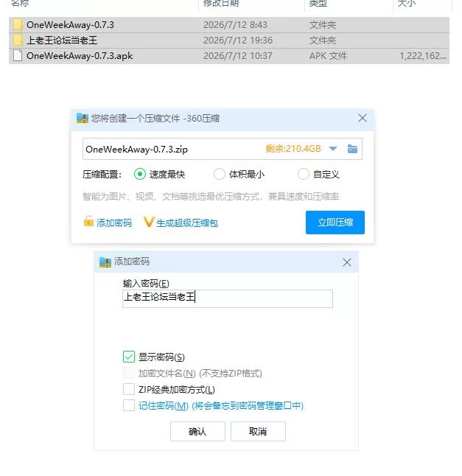
Task: Sort by the 修改日期 column header
Action: 220,4
